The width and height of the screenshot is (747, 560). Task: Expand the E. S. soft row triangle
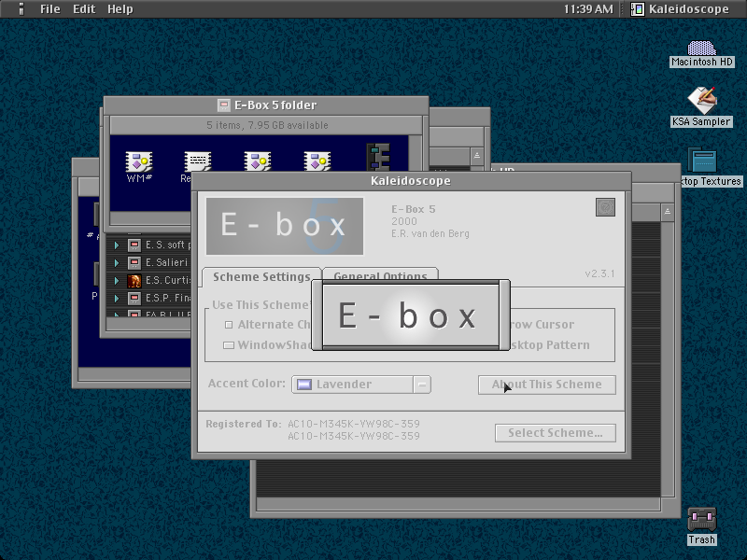point(116,245)
